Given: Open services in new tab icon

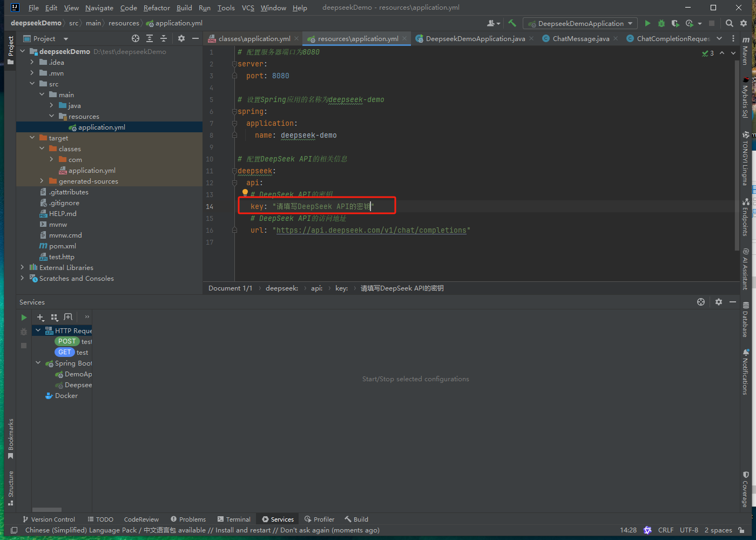Looking at the screenshot, I should click(68, 318).
